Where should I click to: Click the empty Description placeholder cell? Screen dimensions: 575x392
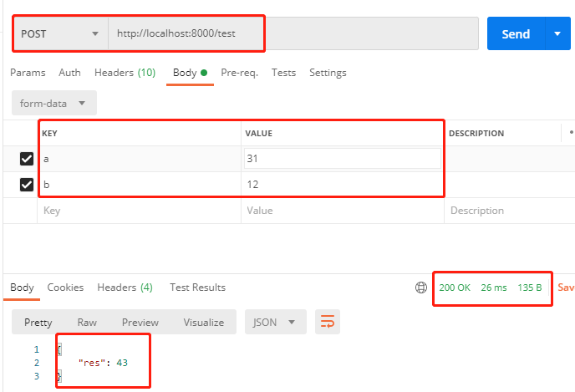point(510,211)
